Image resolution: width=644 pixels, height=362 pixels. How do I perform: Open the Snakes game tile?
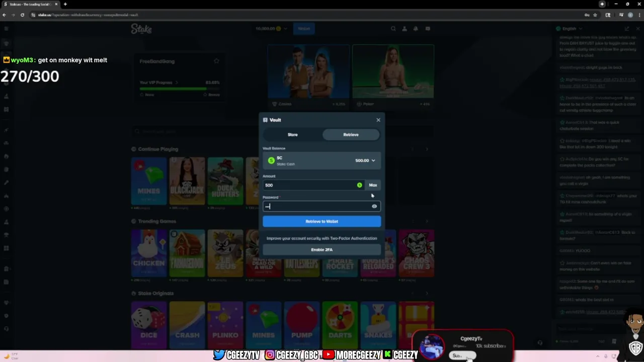click(x=378, y=325)
